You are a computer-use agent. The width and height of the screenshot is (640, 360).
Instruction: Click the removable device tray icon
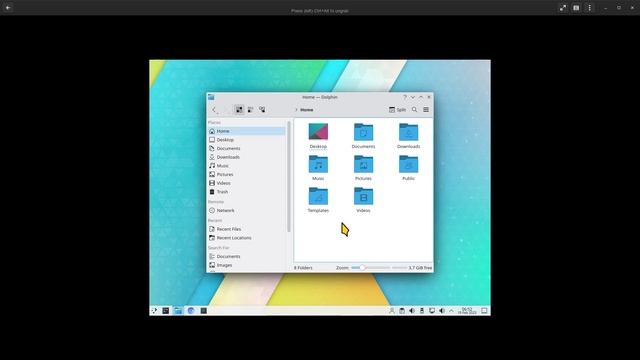pos(422,311)
